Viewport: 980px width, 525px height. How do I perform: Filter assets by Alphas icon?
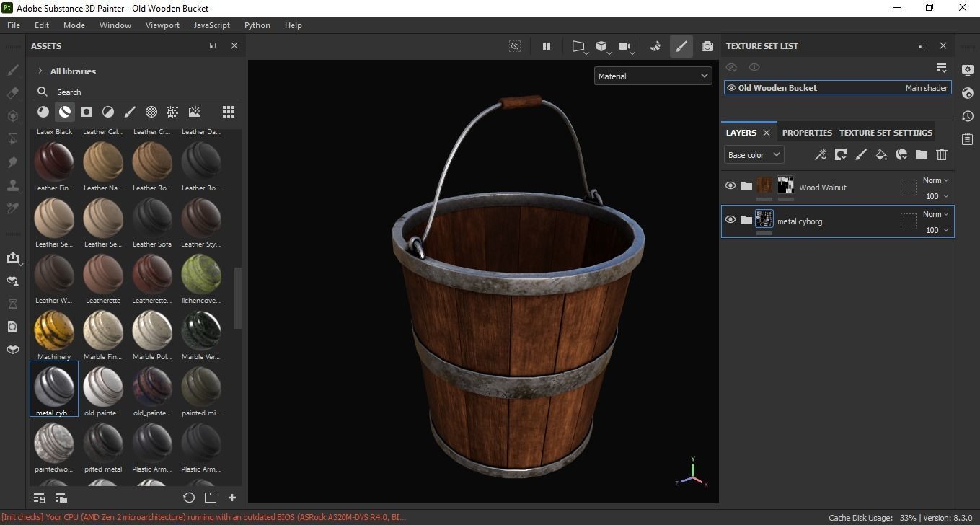pos(151,112)
